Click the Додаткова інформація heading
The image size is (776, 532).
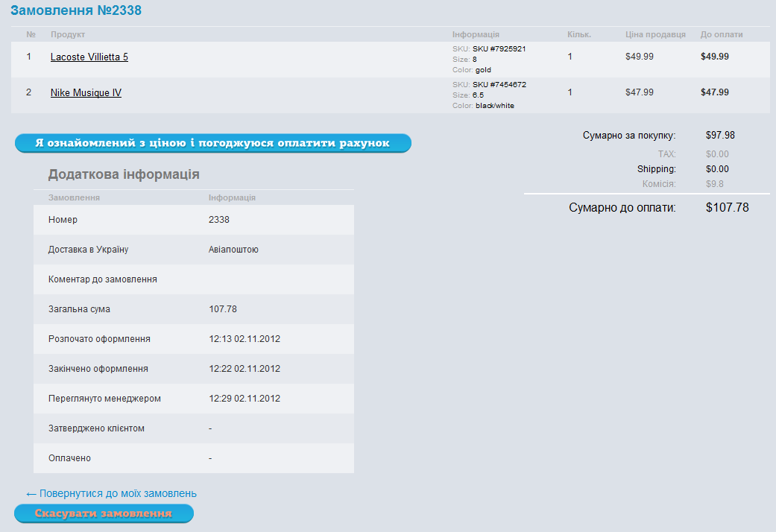coord(124,174)
